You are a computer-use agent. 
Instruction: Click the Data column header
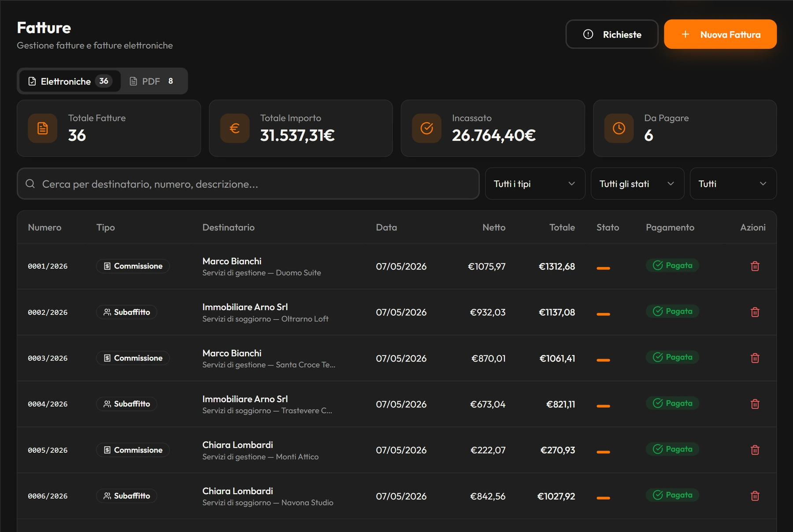[x=386, y=227]
